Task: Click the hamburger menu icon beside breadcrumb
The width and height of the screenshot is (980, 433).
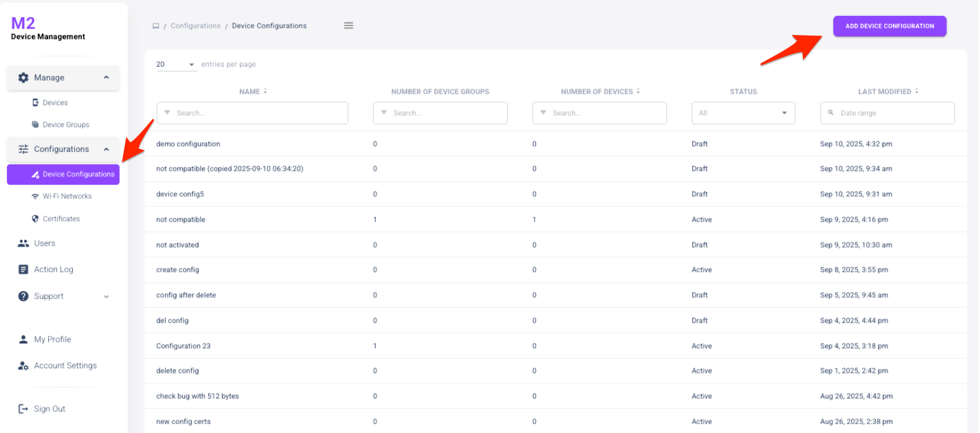Action: 348,25
